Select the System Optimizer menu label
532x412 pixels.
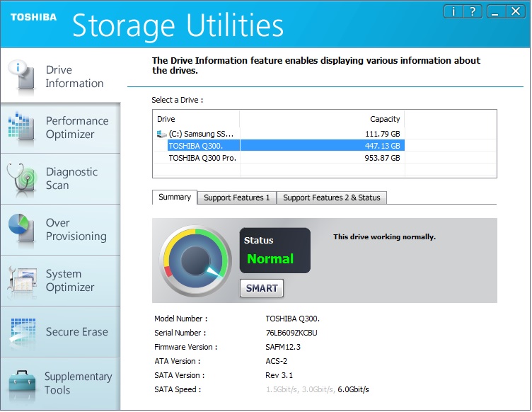pyautogui.click(x=70, y=280)
